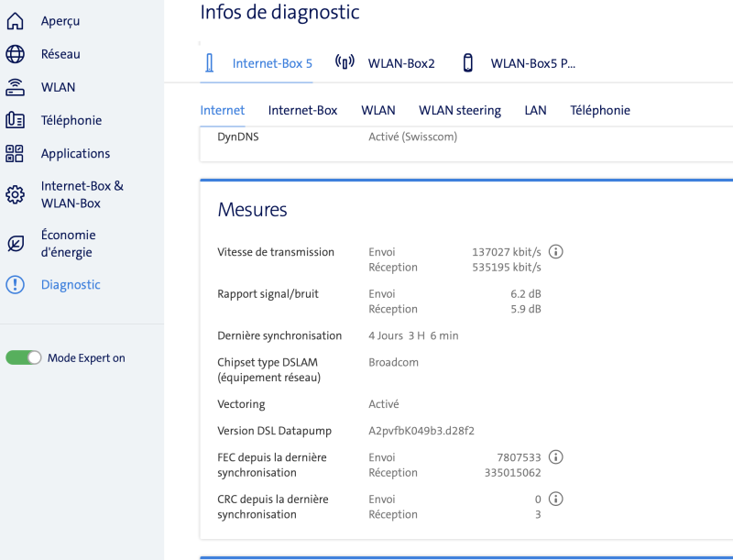Switch to the WLAN-Box2 device tab

click(x=386, y=63)
